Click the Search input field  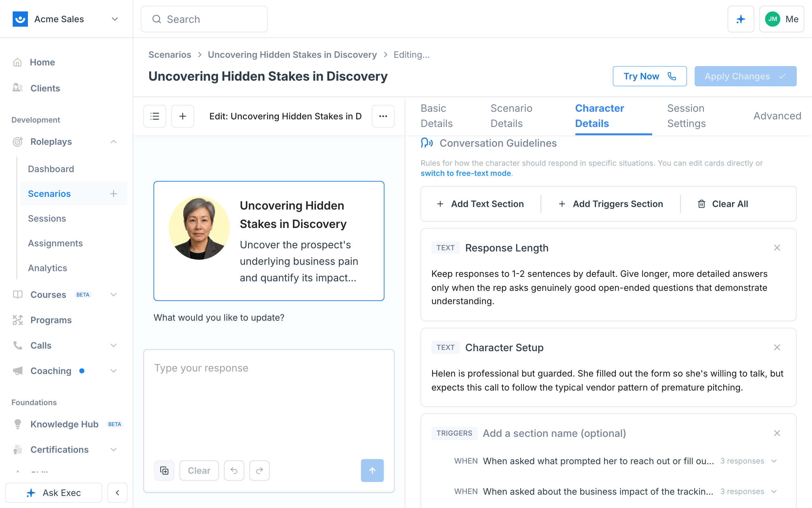[204, 19]
